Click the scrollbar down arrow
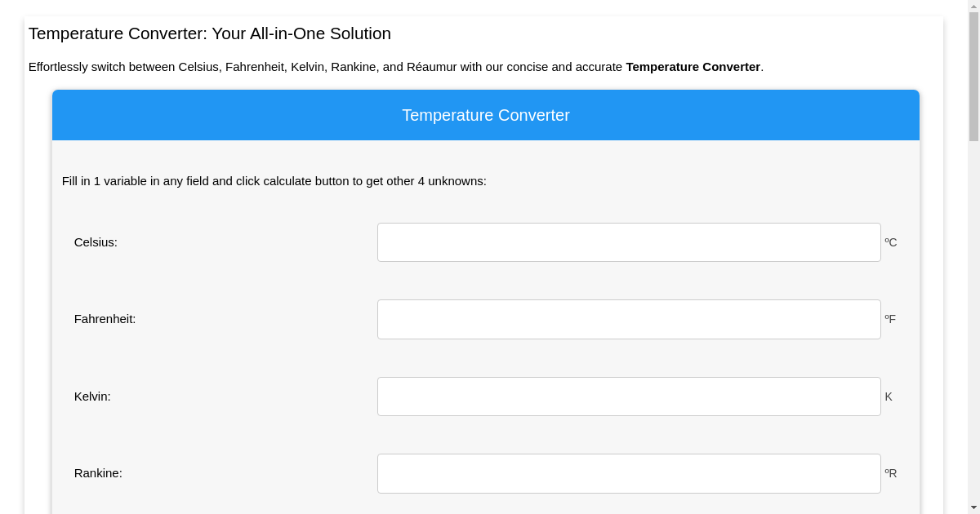This screenshot has width=980, height=514. [x=974, y=506]
